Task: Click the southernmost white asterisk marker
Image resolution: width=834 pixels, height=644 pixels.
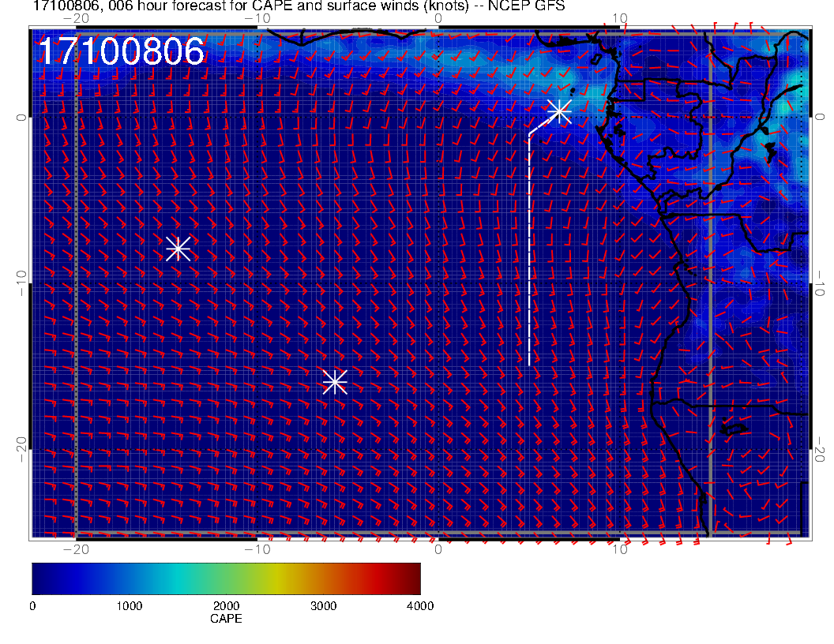Action: 335,382
